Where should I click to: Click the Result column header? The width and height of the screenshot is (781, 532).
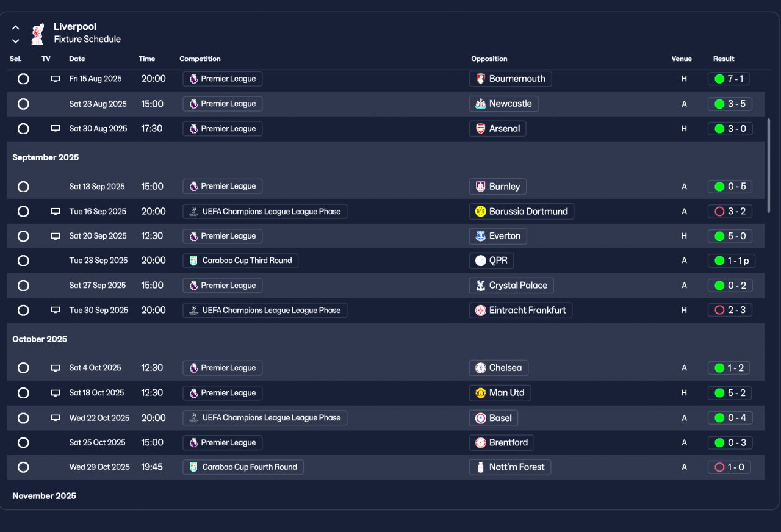(724, 59)
